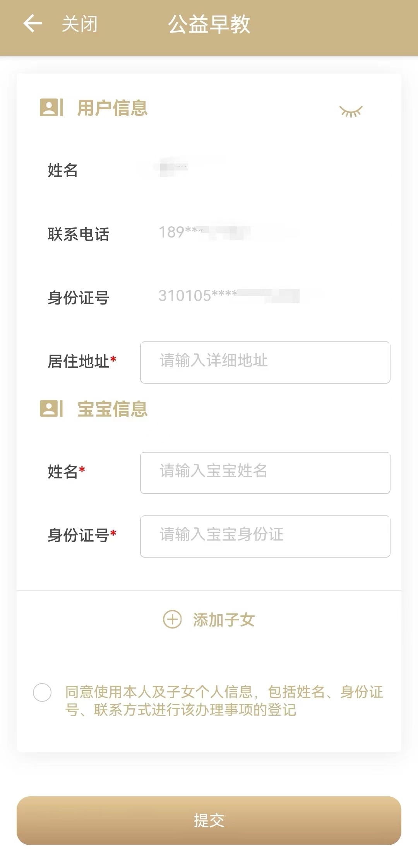The height and width of the screenshot is (868, 418).
Task: Click the 添加子女 text link
Action: (224, 620)
